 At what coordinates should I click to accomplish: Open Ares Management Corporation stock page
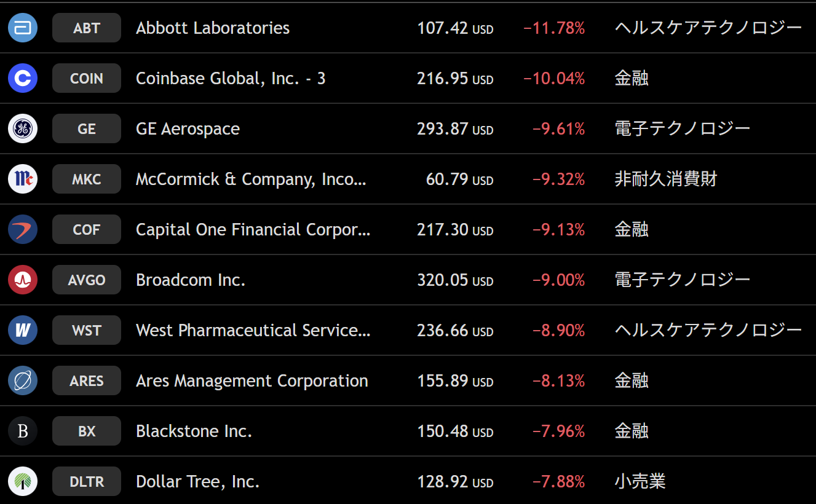coord(252,381)
